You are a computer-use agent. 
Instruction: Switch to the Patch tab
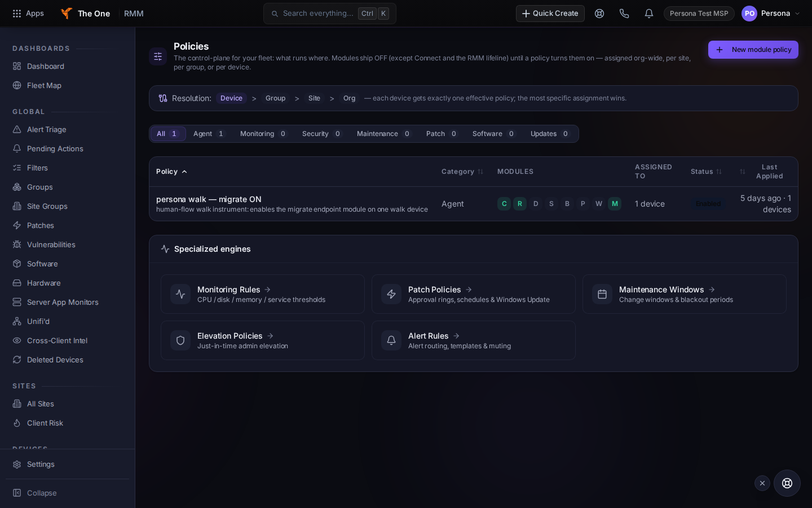pos(442,134)
